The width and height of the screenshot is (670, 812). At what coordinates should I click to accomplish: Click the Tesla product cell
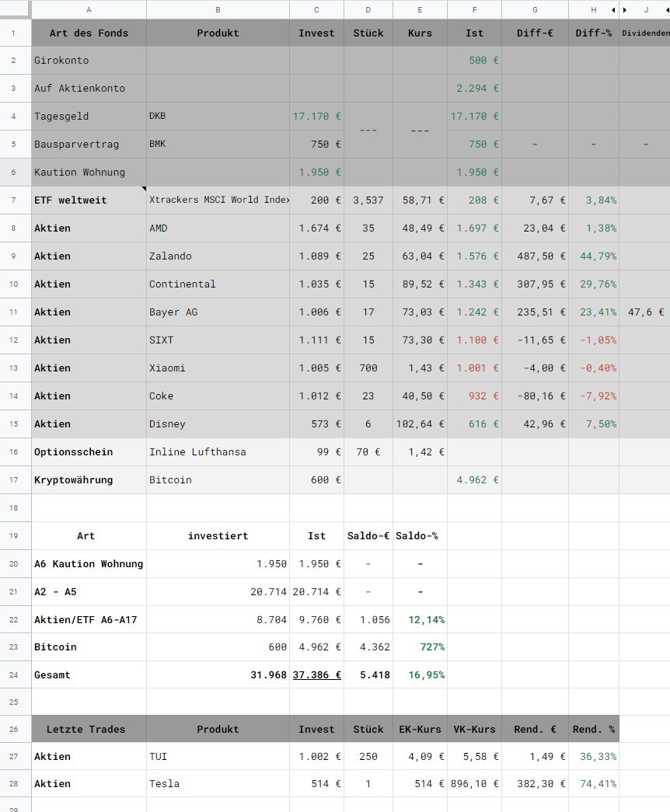point(218,783)
